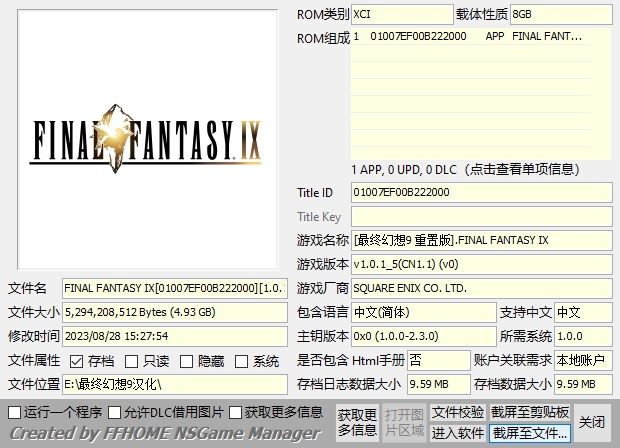Screen dimensions: 620x448
Task: Enable the 只读 read-only checkbox
Action: (131, 361)
